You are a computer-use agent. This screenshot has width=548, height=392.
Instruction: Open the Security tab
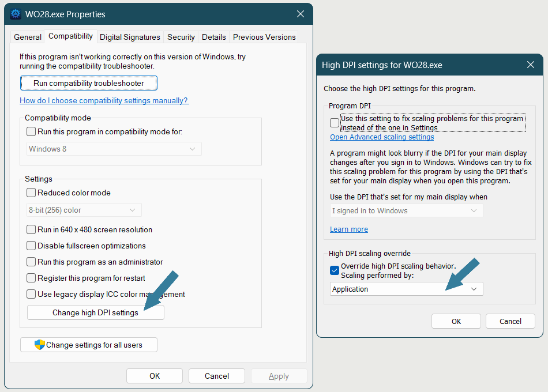click(x=181, y=37)
